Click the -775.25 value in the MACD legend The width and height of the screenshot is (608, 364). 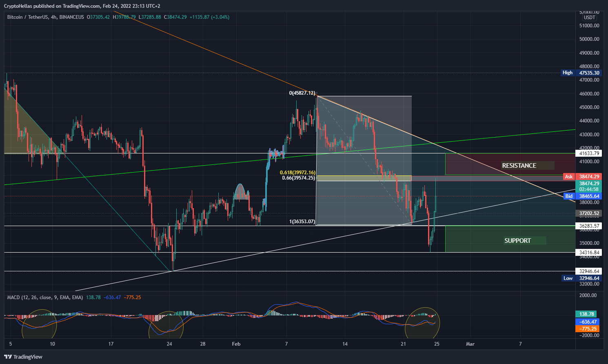[x=132, y=297]
